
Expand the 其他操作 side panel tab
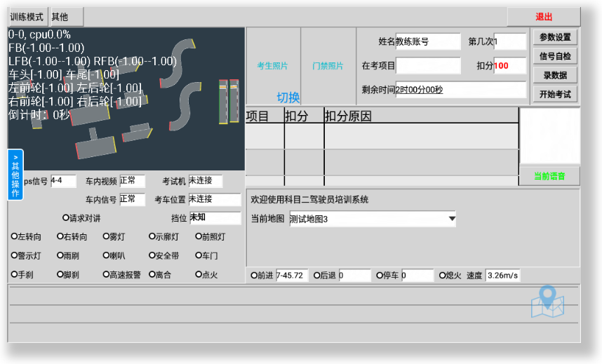point(15,175)
